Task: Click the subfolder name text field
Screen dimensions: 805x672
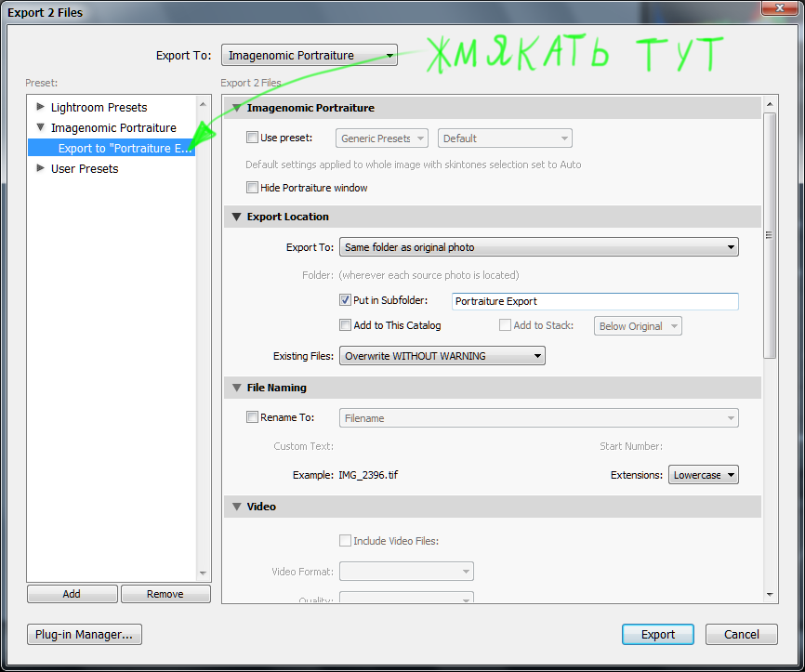Action: (x=594, y=301)
